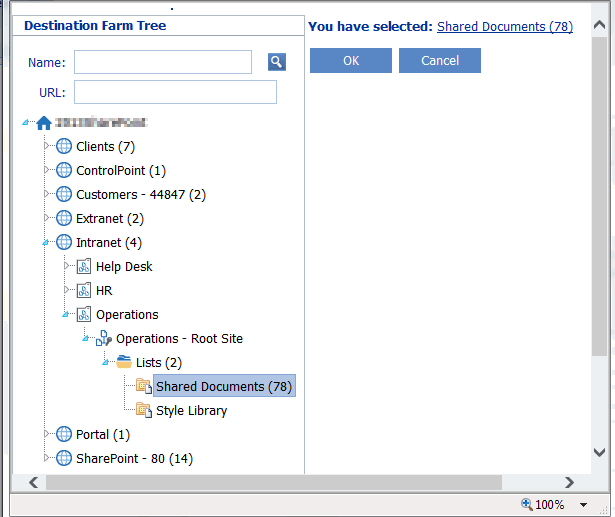Open the Shared Documents (78) selected link
This screenshot has height=517, width=615.
[x=505, y=27]
